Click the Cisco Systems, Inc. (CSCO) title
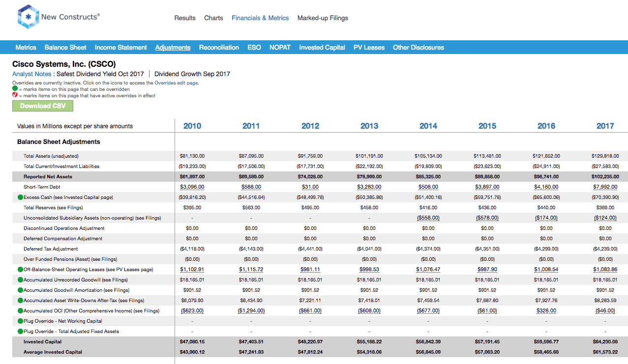The image size is (628, 364). (64, 64)
